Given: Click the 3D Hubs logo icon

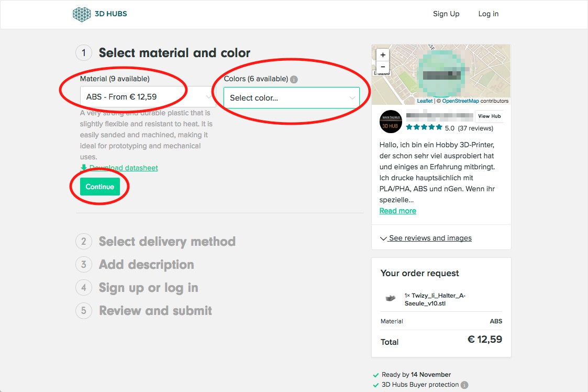Looking at the screenshot, I should click(x=82, y=14).
